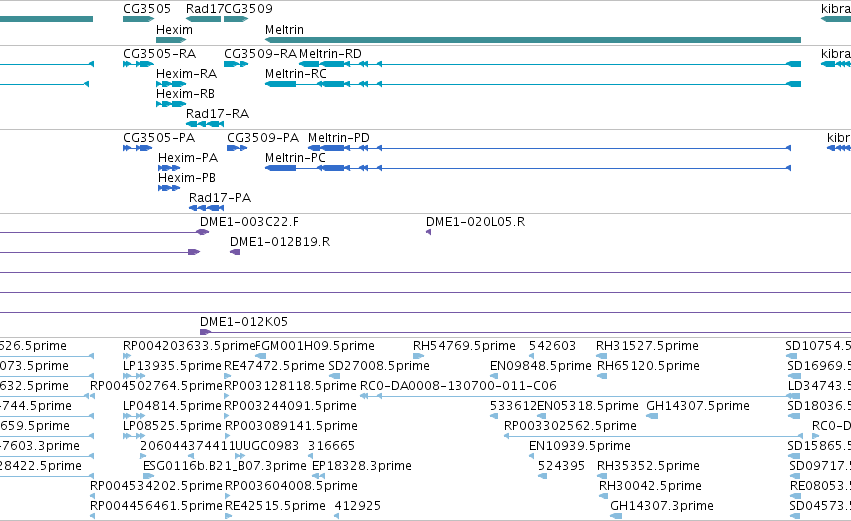Open the RP003244091.5prime EST label
This screenshot has height=521, width=851.
pos(290,406)
